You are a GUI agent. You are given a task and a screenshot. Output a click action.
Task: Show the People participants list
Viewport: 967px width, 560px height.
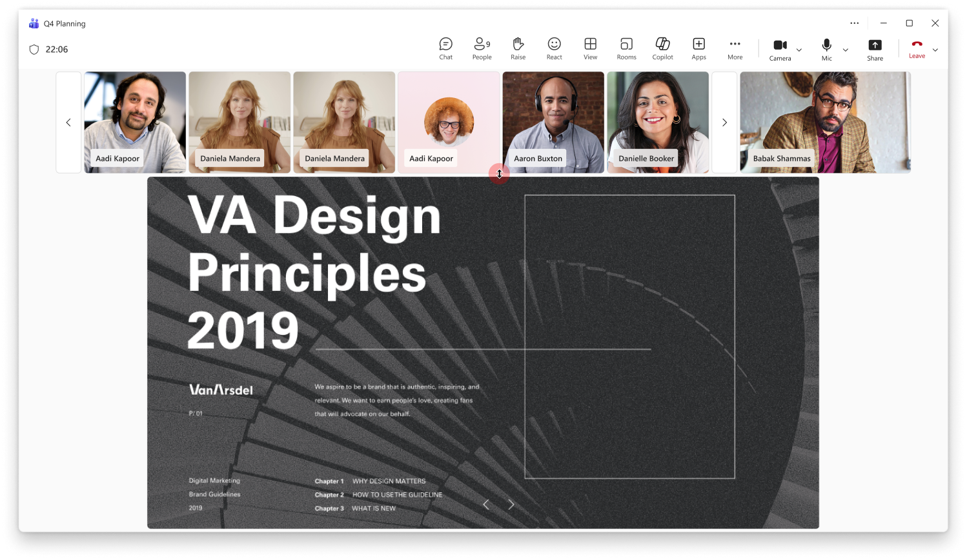click(482, 48)
